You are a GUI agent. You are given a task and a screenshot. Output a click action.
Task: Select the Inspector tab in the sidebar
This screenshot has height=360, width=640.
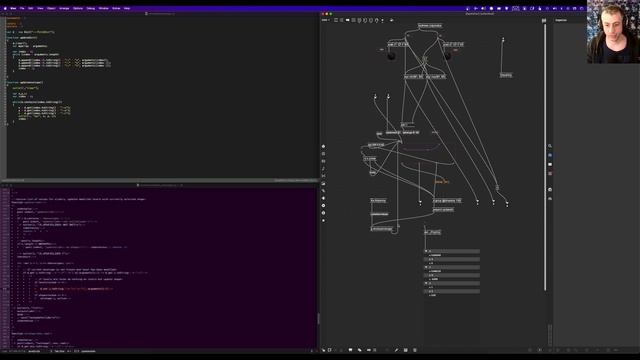pyautogui.click(x=561, y=20)
